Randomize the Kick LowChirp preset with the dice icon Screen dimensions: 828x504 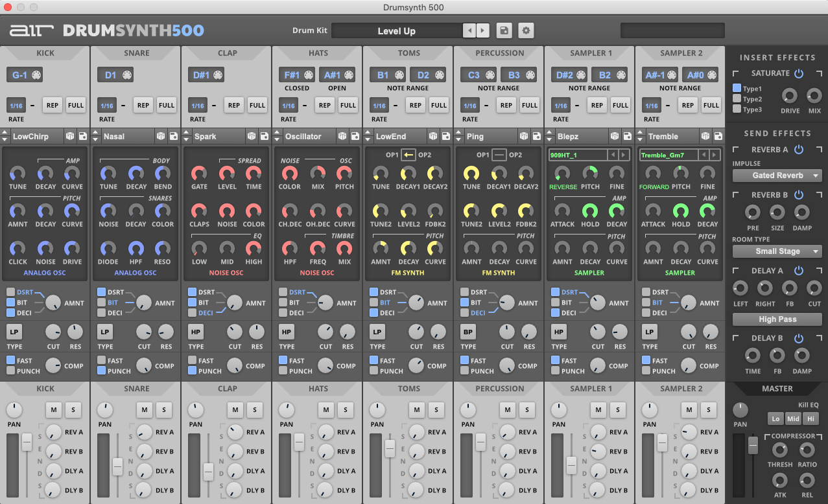coord(70,136)
